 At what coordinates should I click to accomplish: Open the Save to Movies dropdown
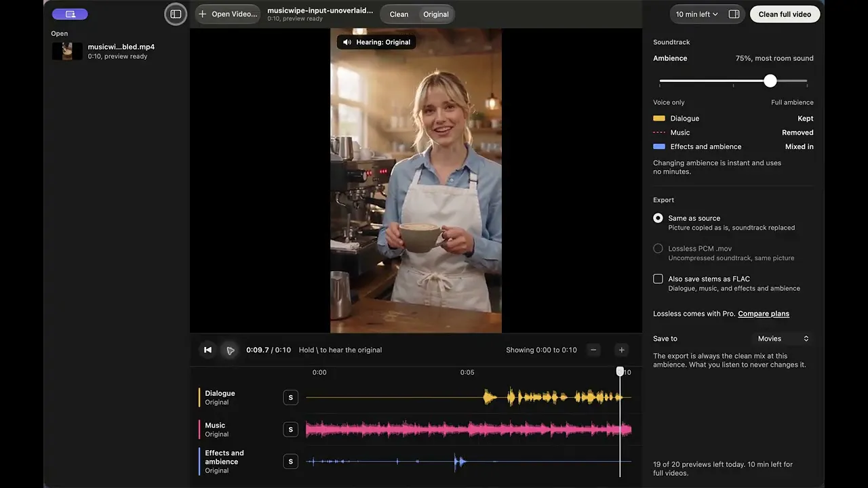(783, 338)
